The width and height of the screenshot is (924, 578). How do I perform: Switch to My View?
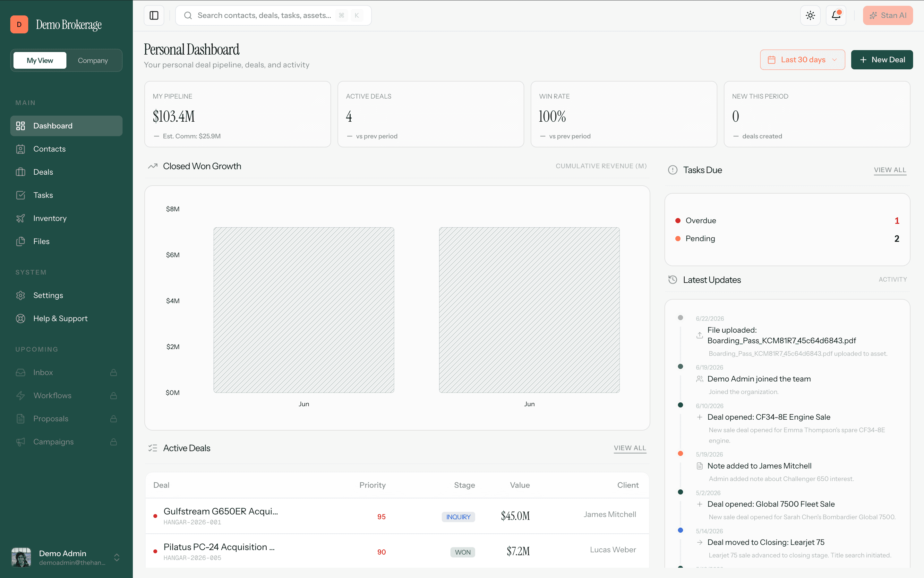[40, 60]
